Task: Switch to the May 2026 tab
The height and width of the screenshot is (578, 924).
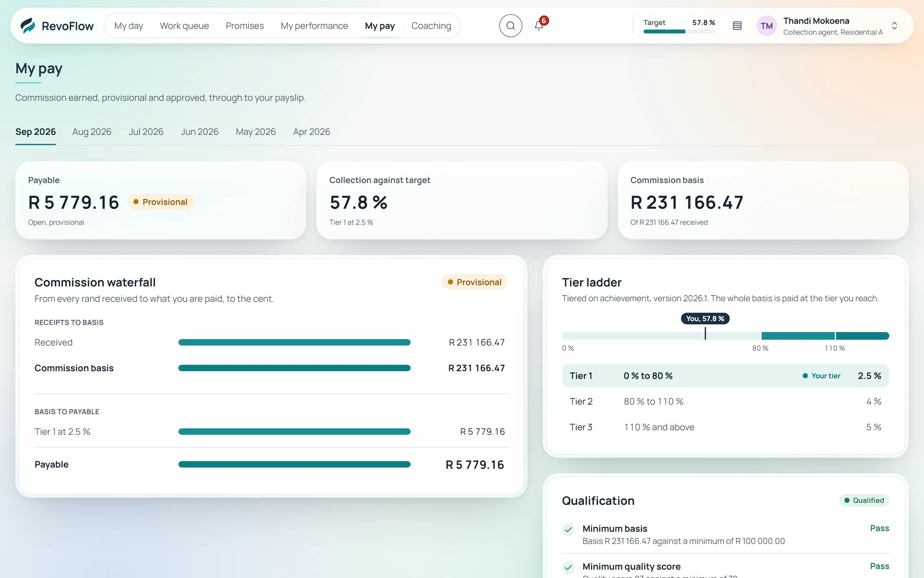Action: [256, 132]
